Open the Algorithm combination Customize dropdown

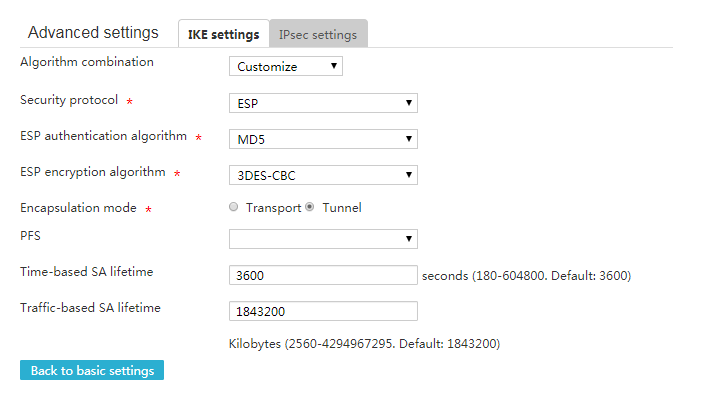[x=286, y=66]
